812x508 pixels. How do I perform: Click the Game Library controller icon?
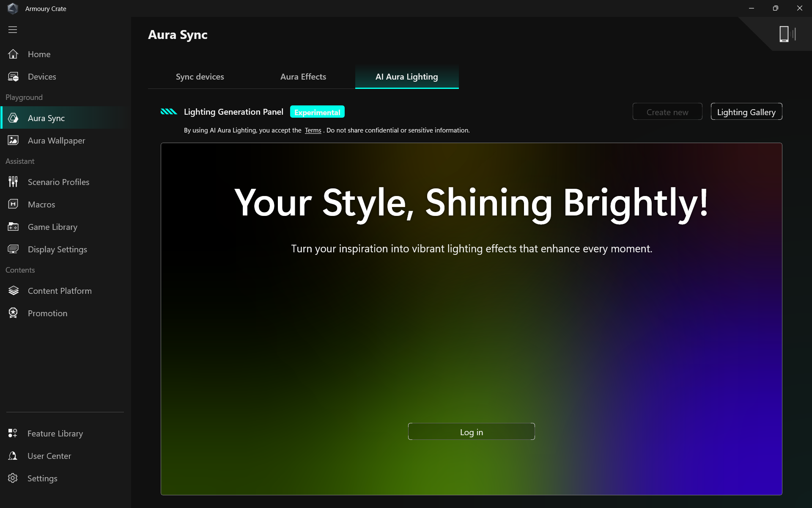click(x=13, y=227)
